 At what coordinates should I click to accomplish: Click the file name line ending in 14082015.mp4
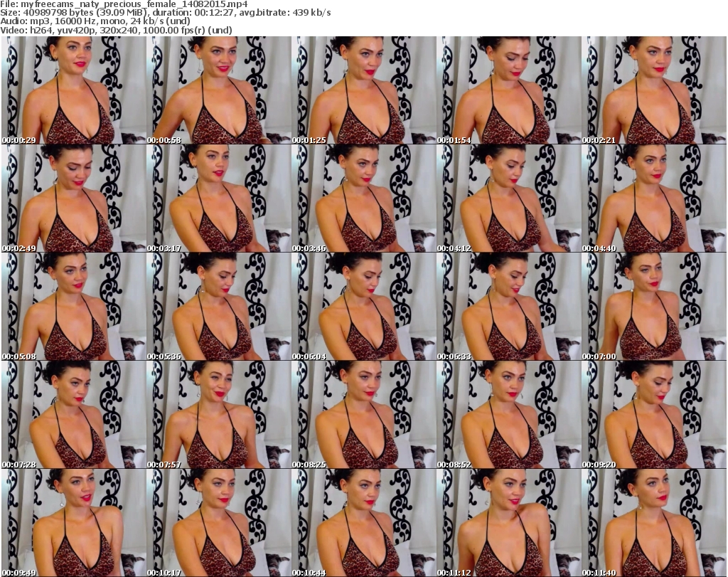124,4
